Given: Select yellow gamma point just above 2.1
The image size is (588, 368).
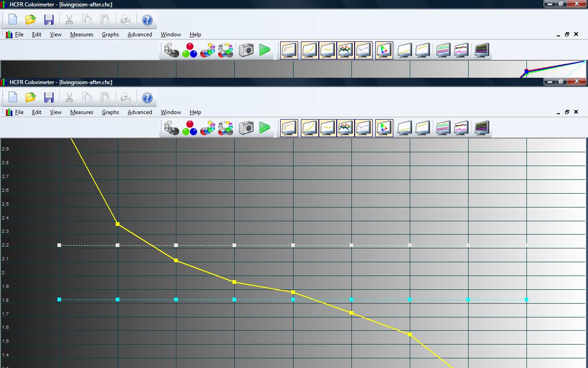Looking at the screenshot, I should (x=176, y=260).
